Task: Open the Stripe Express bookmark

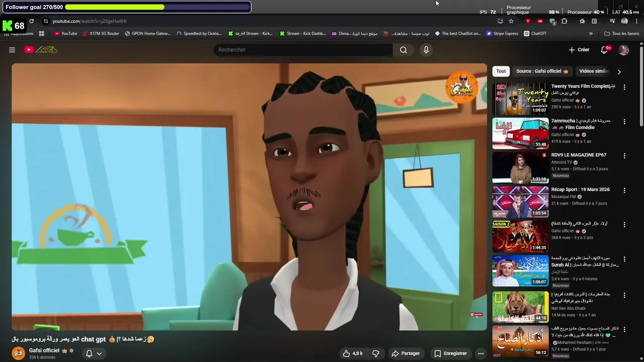Action: (502, 34)
